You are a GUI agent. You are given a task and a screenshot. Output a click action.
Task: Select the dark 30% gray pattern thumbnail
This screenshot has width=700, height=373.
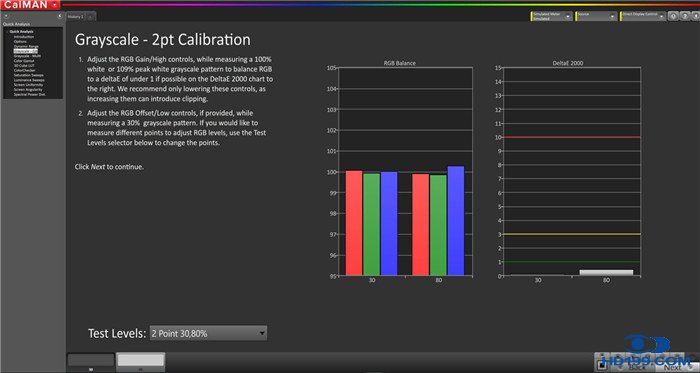[91, 360]
